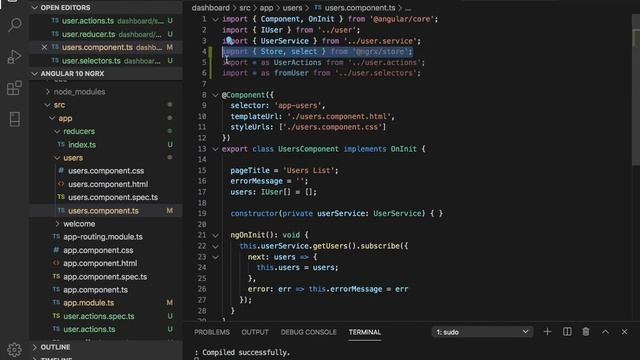Fold the @Component decorator at line 8
The height and width of the screenshot is (360, 640).
point(215,95)
